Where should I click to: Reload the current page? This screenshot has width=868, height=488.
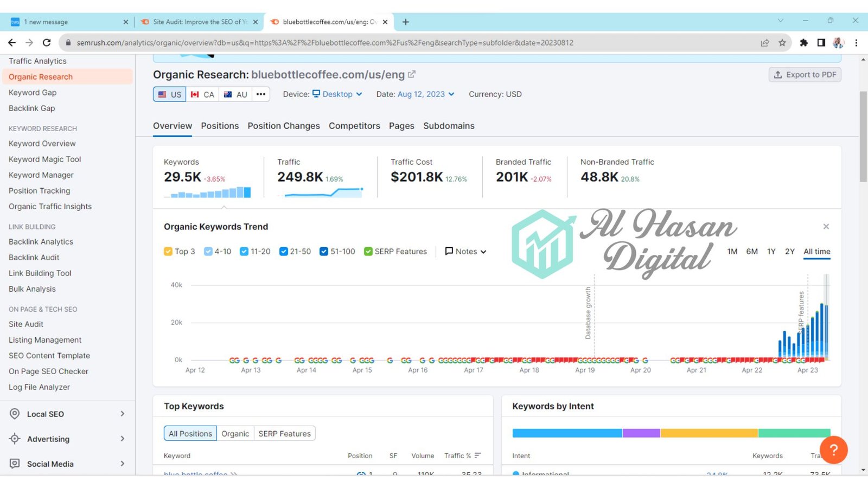(47, 42)
